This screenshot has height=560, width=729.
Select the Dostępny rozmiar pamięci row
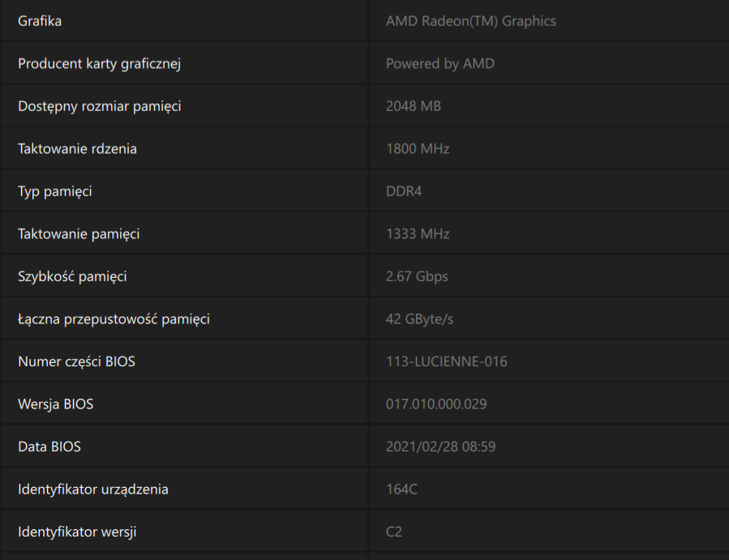click(365, 106)
